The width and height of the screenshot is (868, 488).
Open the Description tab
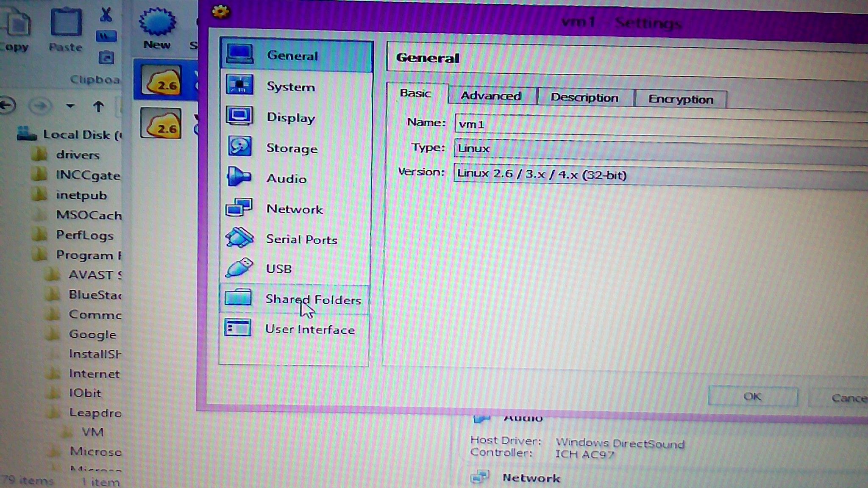[x=584, y=98]
